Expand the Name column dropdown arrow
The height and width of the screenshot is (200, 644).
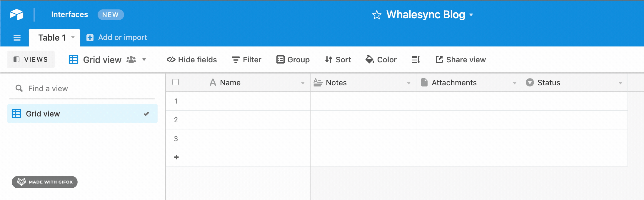pyautogui.click(x=303, y=83)
